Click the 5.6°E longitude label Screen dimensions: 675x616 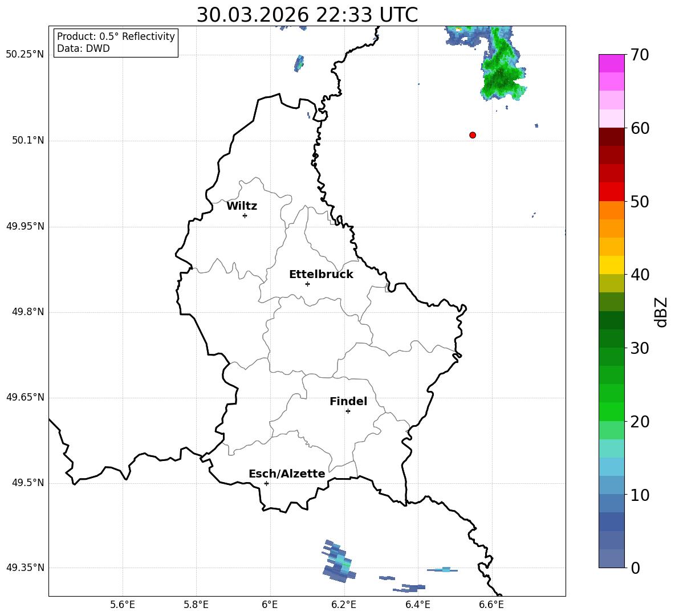[123, 605]
